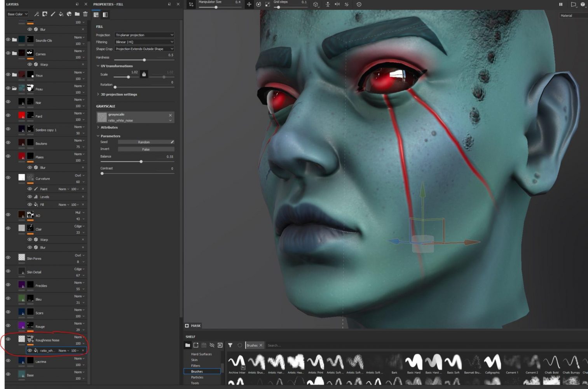Pick the Basic Hard brush thumbnail
The height and width of the screenshot is (389, 588).
[x=414, y=363]
